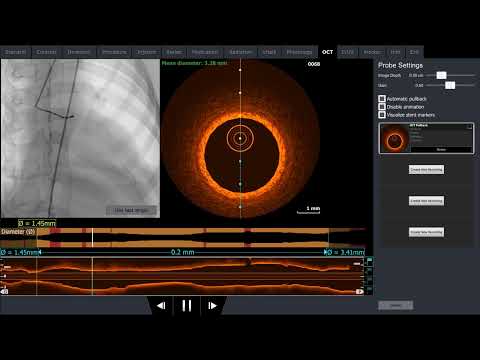
Task: Click the third Create new recording button
Action: click(x=426, y=232)
